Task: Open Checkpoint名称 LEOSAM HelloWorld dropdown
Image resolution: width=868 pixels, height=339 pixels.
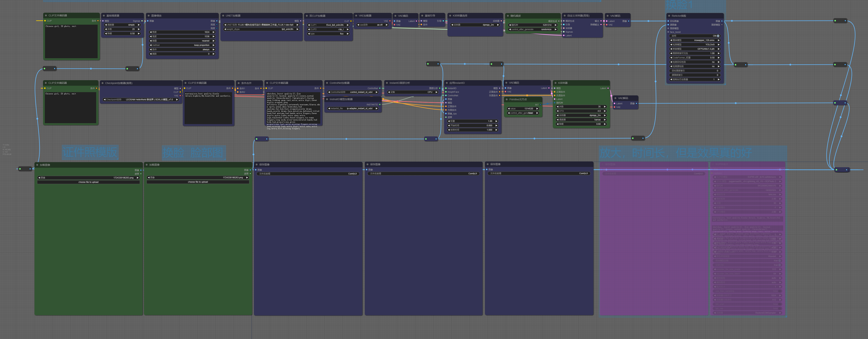Action: (141, 99)
